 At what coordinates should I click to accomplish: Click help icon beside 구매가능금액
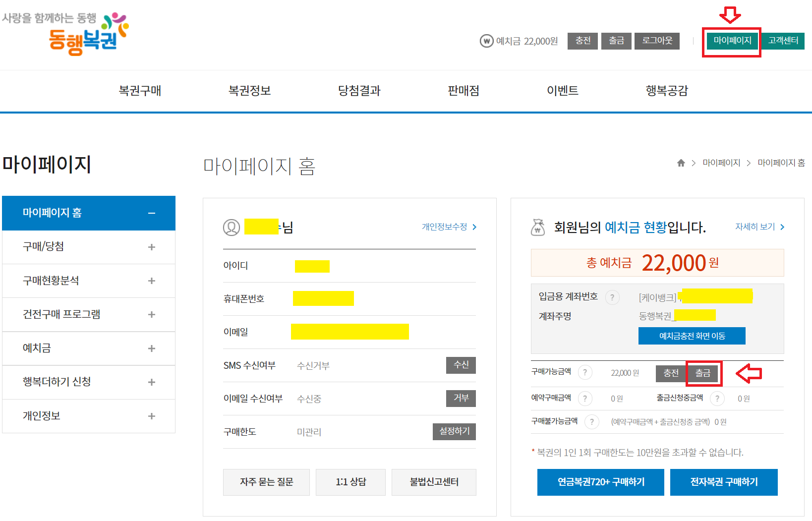585,373
